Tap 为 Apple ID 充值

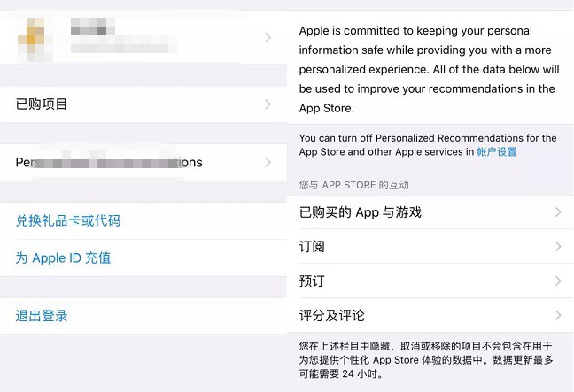point(63,258)
